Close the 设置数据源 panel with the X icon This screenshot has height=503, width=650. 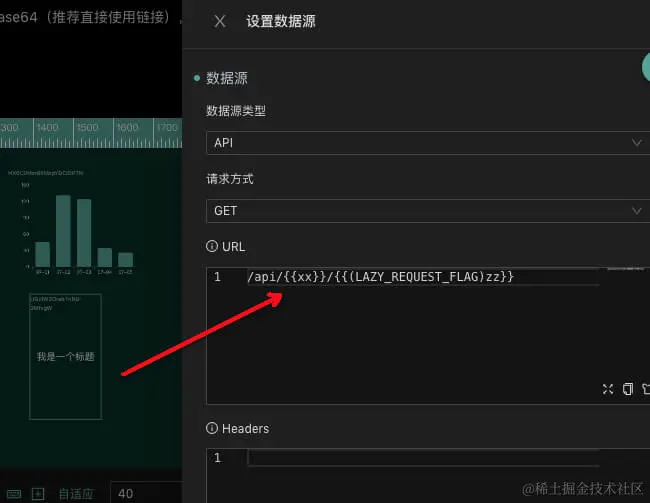pyautogui.click(x=220, y=21)
